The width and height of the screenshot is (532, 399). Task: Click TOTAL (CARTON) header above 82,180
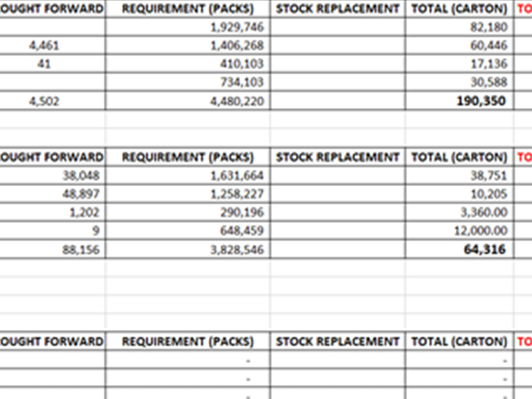460,9
